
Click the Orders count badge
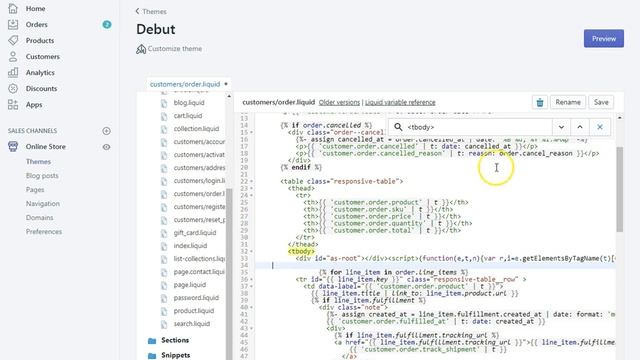pos(107,24)
